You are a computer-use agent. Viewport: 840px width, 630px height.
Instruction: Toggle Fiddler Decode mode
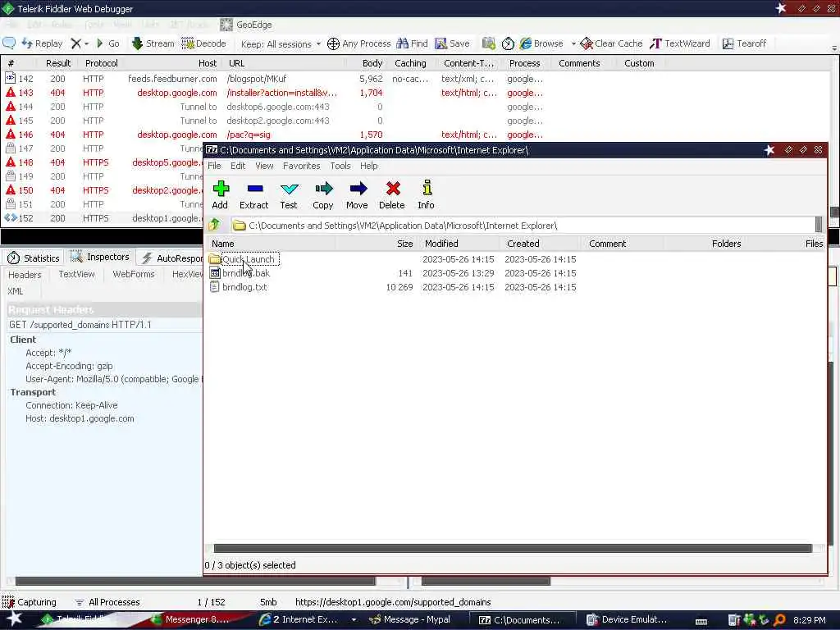tap(203, 44)
